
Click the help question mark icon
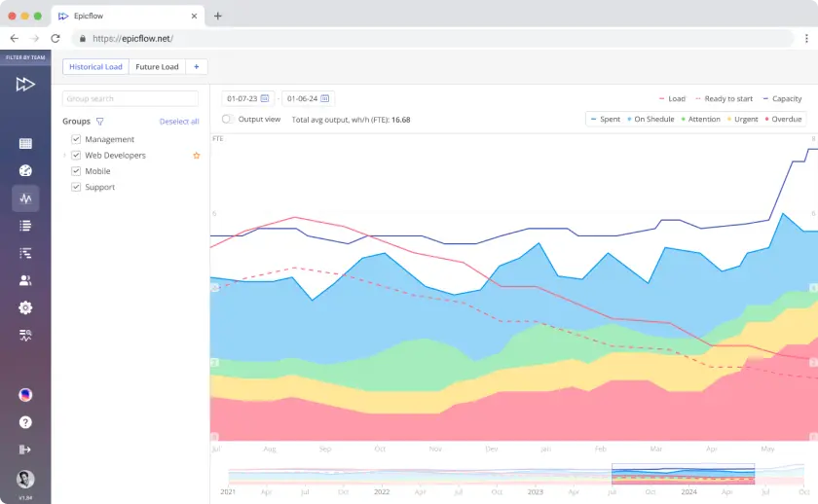(x=25, y=422)
